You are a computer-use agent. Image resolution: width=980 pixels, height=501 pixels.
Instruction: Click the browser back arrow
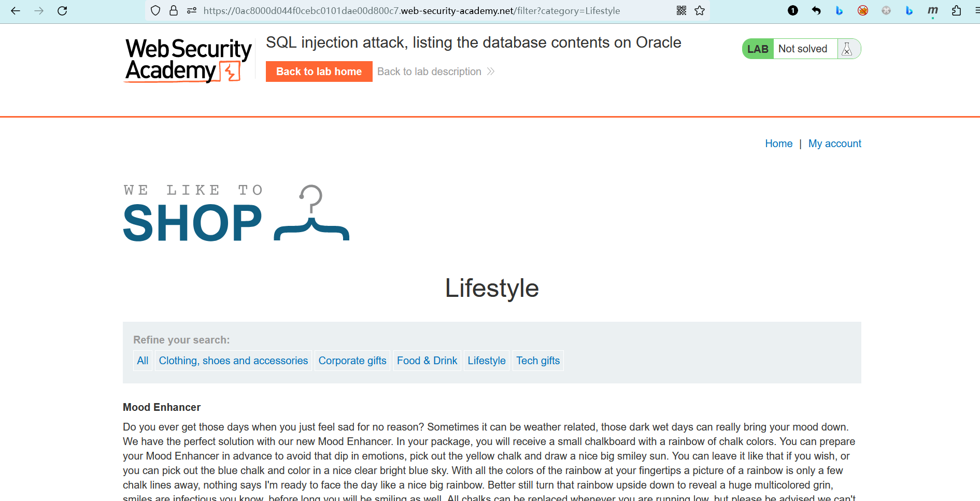[16, 11]
